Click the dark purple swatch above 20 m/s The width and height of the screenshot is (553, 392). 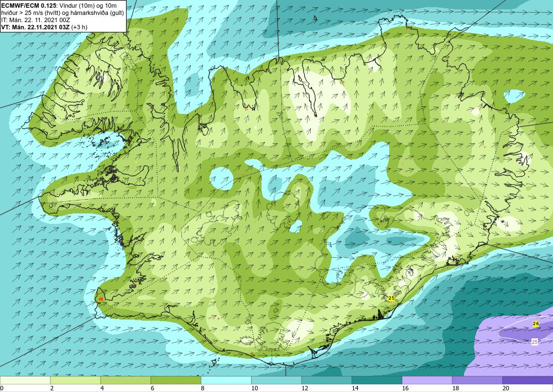pyautogui.click(x=528, y=380)
